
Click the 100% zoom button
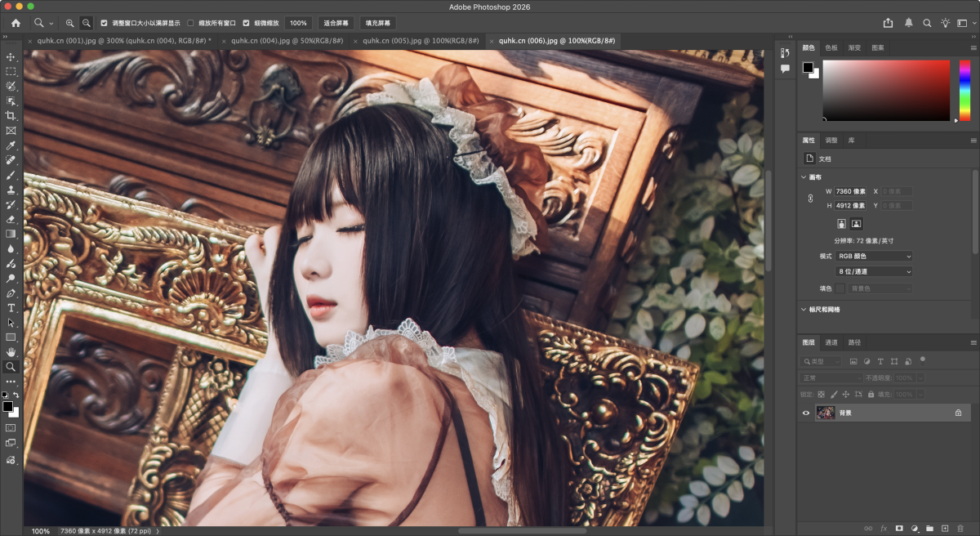pos(298,23)
